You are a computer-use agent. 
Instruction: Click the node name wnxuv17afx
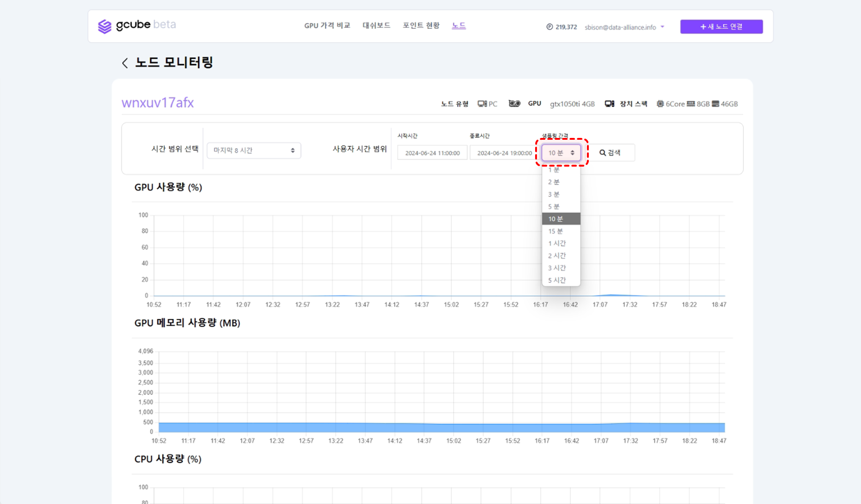click(157, 103)
